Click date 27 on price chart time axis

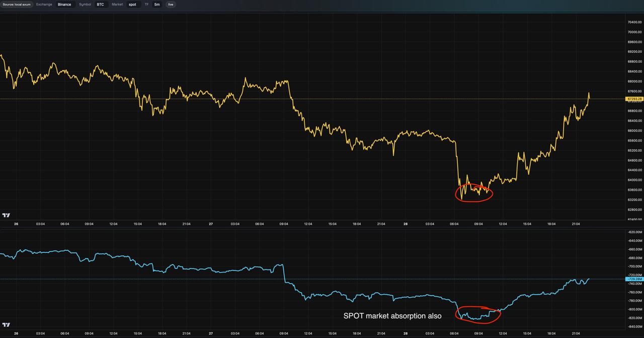pos(211,224)
